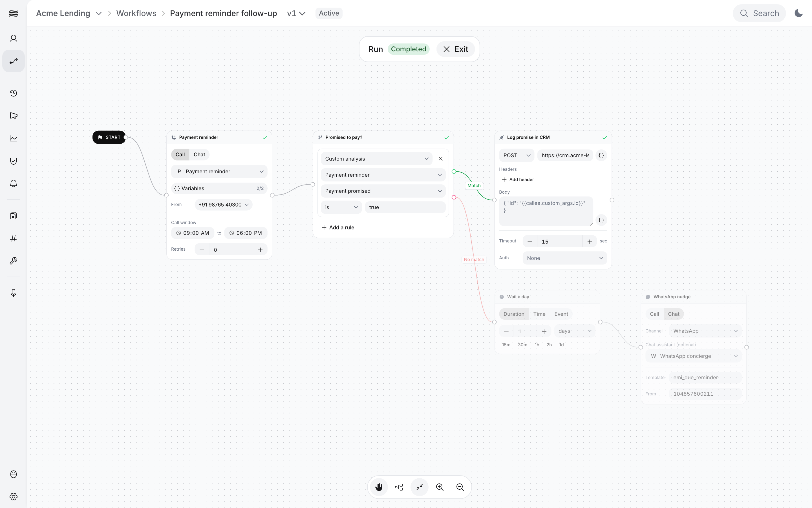The width and height of the screenshot is (812, 508).
Task: Switch Payment reminder node to Chat
Action: pyautogui.click(x=199, y=155)
